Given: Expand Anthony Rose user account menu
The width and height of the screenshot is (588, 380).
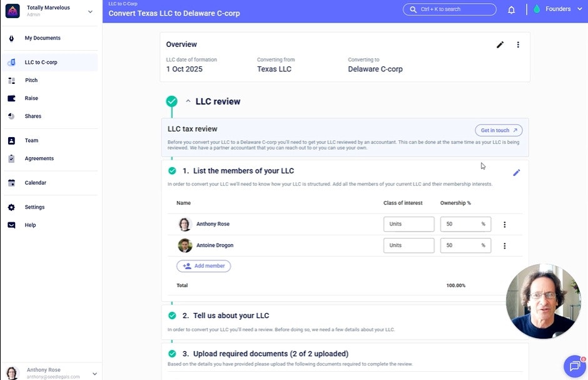Looking at the screenshot, I should pos(94,373).
